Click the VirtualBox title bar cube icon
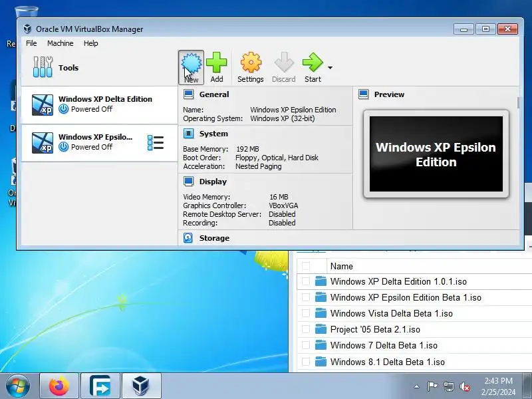The width and height of the screenshot is (532, 399). point(27,29)
